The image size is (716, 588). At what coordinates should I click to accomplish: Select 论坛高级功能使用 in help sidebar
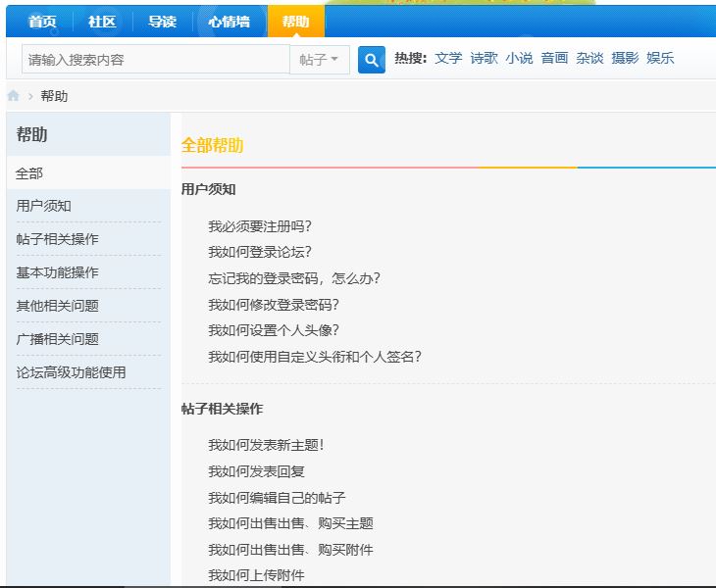click(x=72, y=372)
